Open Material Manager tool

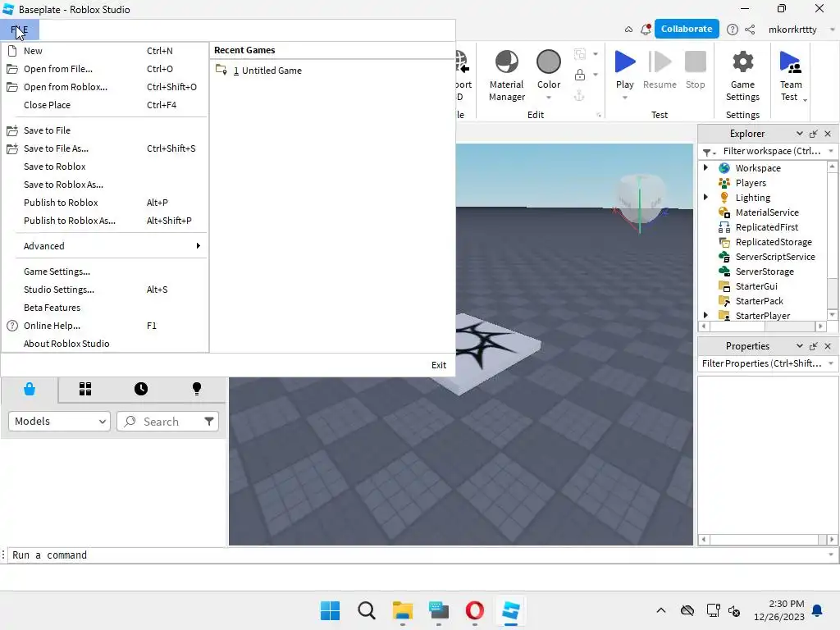click(507, 75)
